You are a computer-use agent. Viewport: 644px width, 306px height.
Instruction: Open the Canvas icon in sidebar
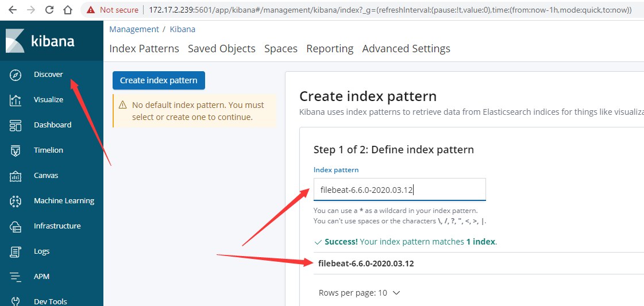point(15,176)
